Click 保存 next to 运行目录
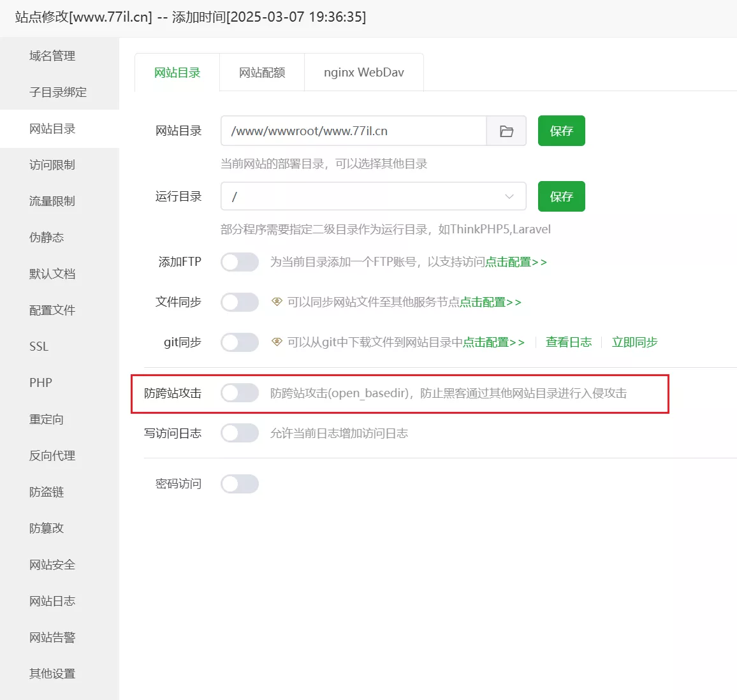This screenshot has height=700, width=737. 561,196
